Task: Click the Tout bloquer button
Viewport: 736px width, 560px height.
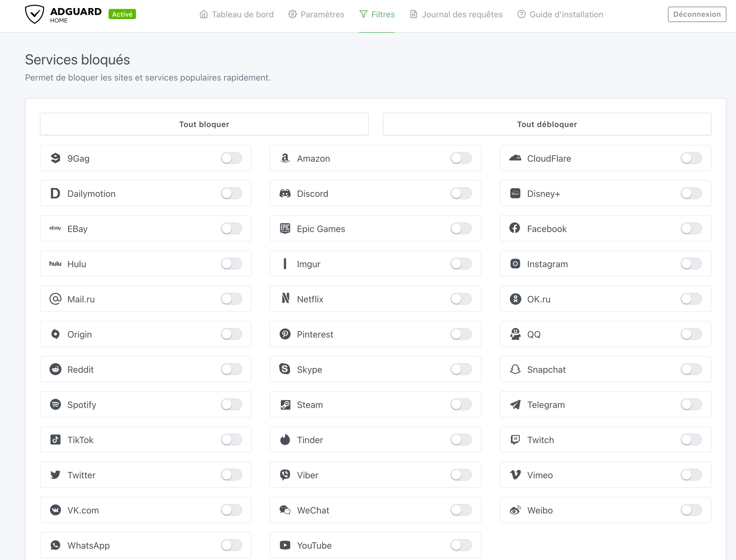Action: pos(204,124)
